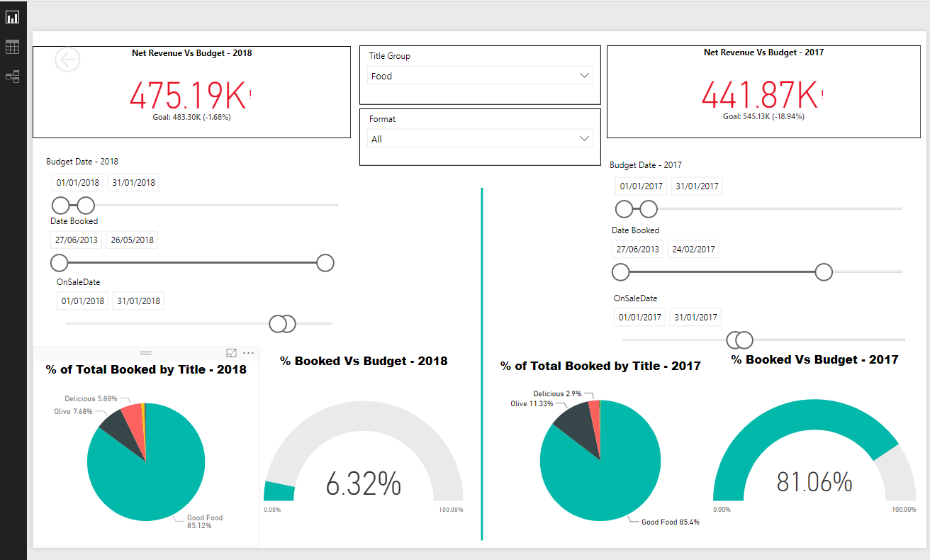This screenshot has width=930, height=560.
Task: Click left handle of Budget Date 2018 slider
Action: click(x=61, y=206)
